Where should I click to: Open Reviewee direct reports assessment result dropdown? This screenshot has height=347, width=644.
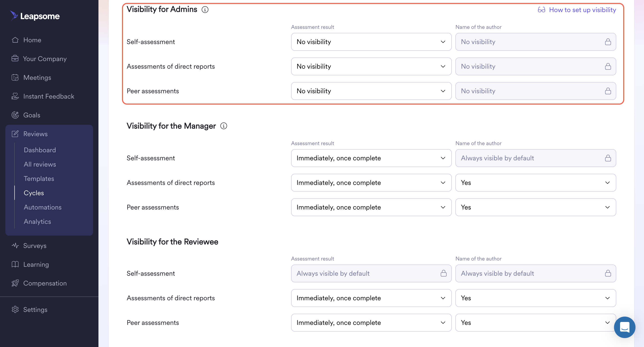pyautogui.click(x=371, y=298)
